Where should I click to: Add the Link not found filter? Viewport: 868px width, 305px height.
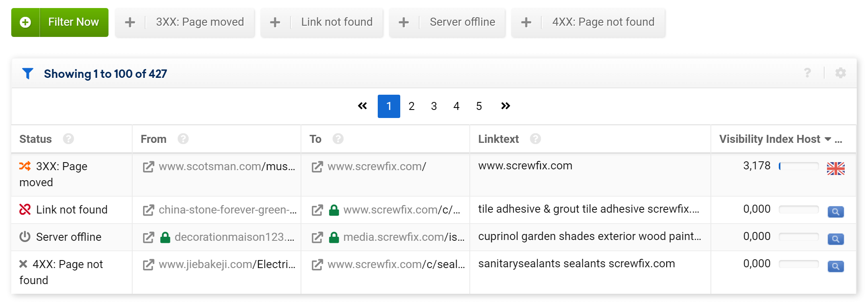click(322, 22)
